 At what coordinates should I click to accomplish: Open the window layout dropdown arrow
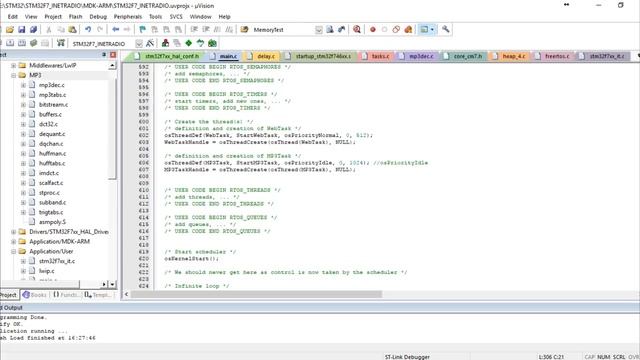[x=432, y=29]
